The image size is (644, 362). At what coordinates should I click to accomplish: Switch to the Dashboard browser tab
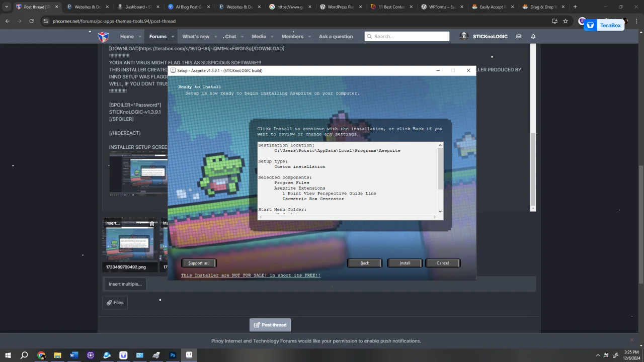(137, 7)
